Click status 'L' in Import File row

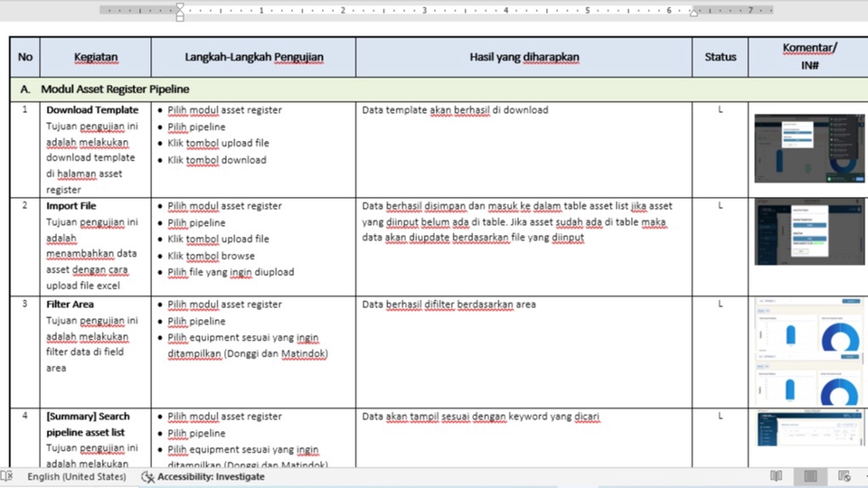pos(721,205)
